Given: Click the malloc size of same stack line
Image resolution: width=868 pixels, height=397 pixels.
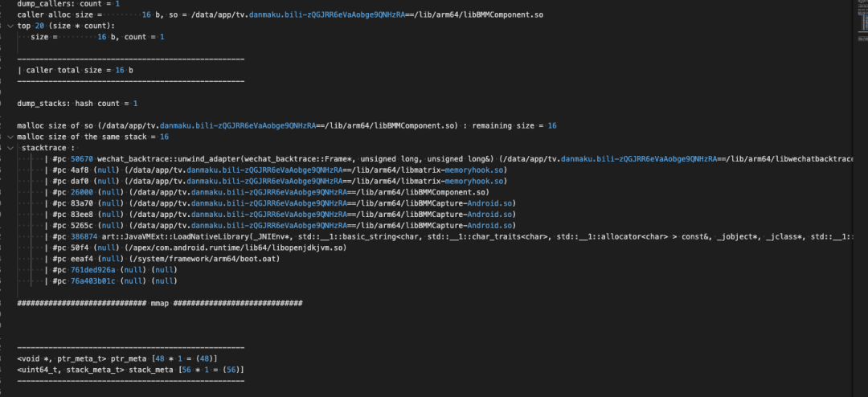Looking at the screenshot, I should pyautogui.click(x=92, y=137).
